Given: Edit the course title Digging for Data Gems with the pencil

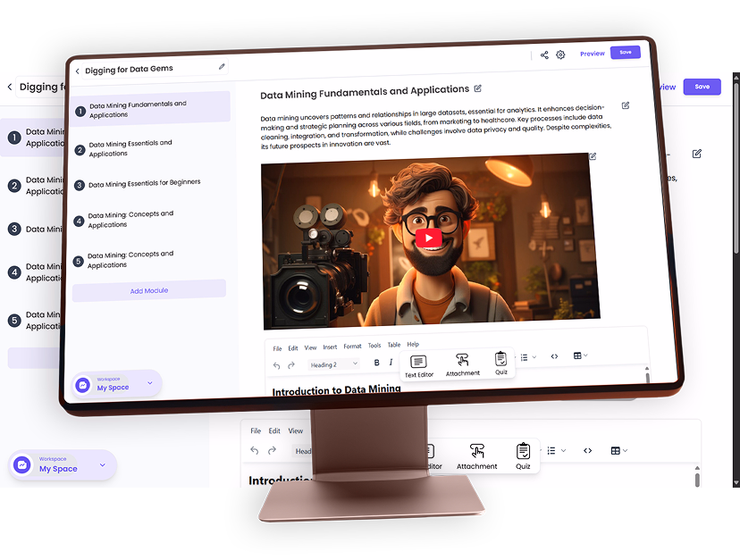Looking at the screenshot, I should pyautogui.click(x=222, y=66).
